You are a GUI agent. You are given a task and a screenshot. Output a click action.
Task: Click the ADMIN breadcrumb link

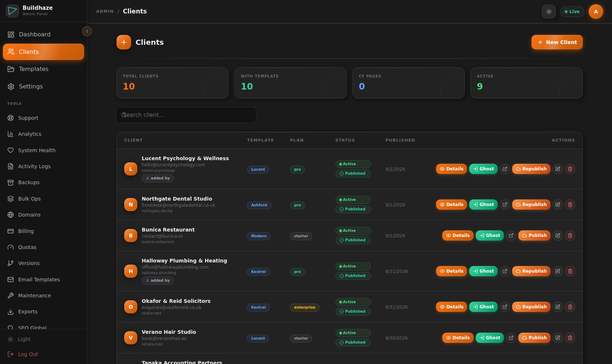click(x=105, y=12)
